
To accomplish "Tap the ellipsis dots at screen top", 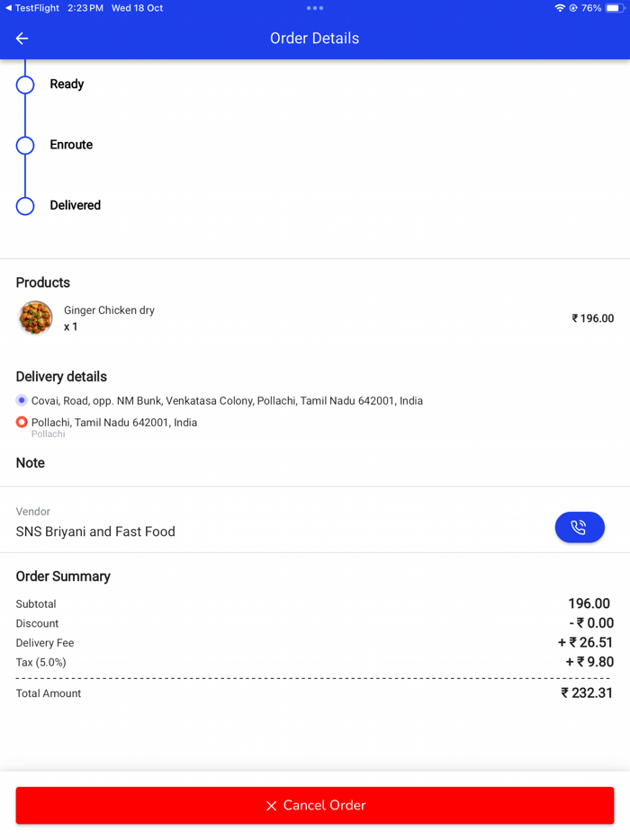I will pos(314,7).
